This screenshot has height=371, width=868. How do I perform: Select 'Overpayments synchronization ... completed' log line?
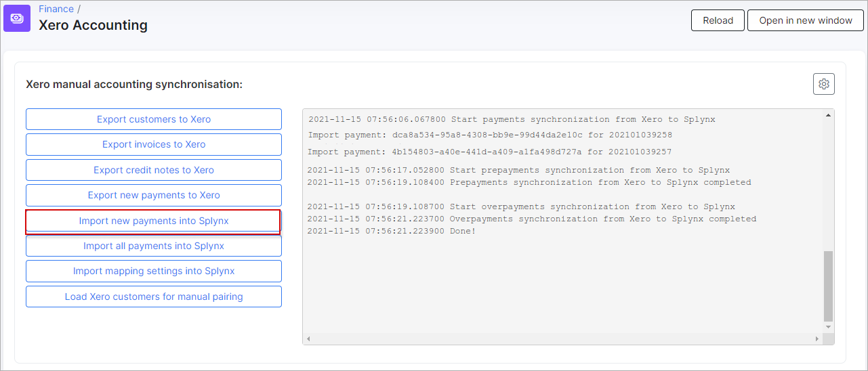click(532, 219)
